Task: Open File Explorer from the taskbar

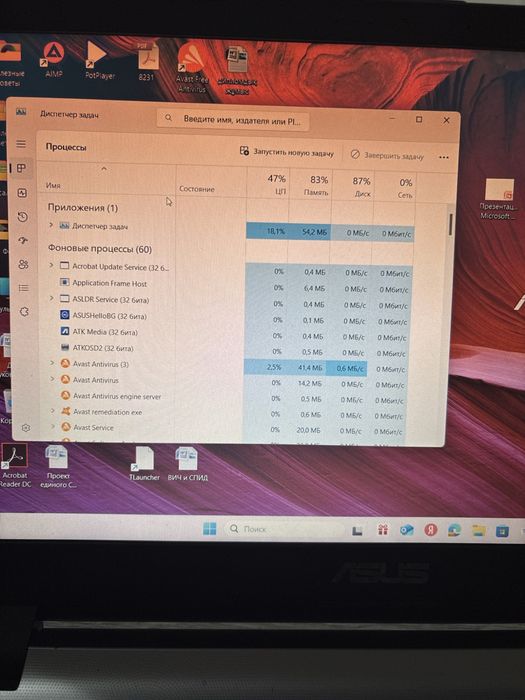Action: point(479,530)
